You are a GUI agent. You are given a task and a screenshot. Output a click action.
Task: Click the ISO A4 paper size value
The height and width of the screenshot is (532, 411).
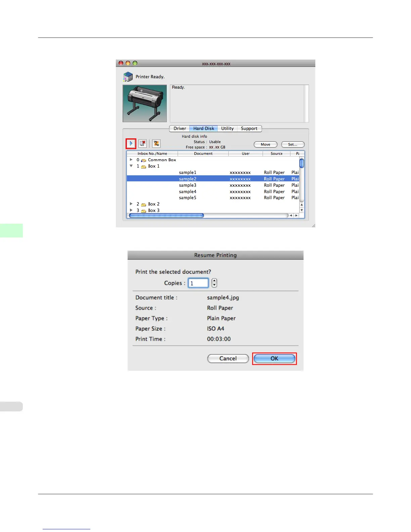tap(216, 329)
